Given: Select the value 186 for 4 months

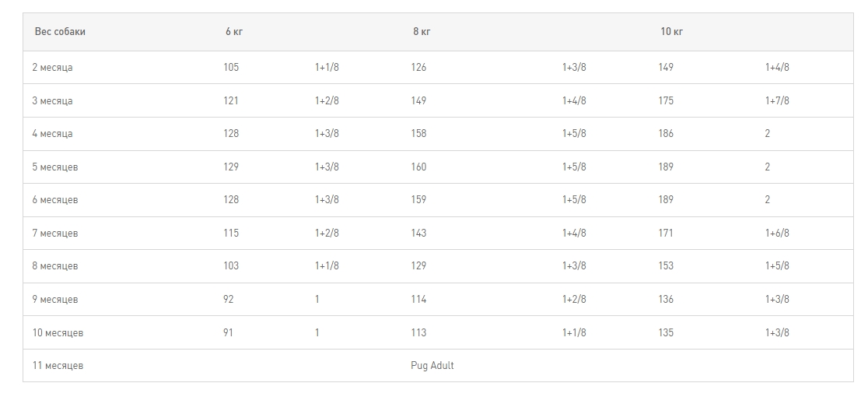Looking at the screenshot, I should 666,134.
